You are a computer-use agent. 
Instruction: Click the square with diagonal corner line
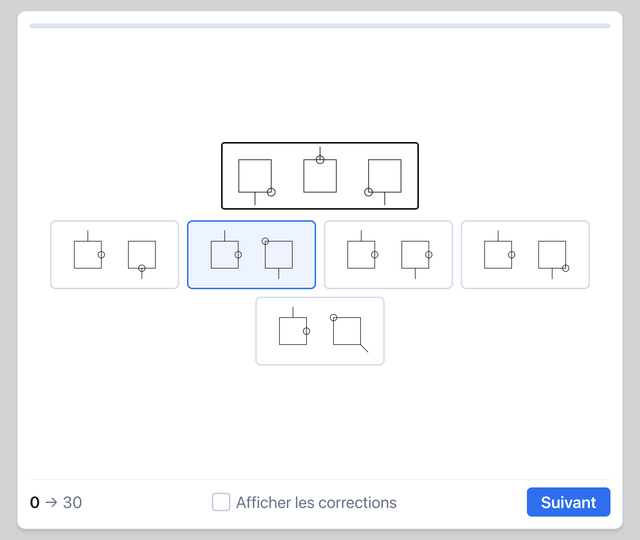pos(349,333)
